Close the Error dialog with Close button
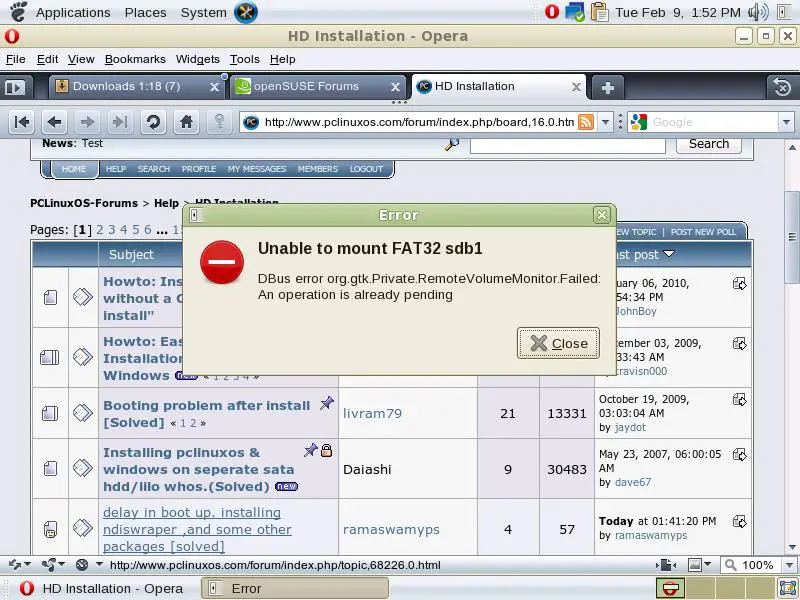The height and width of the screenshot is (600, 800). 558,343
